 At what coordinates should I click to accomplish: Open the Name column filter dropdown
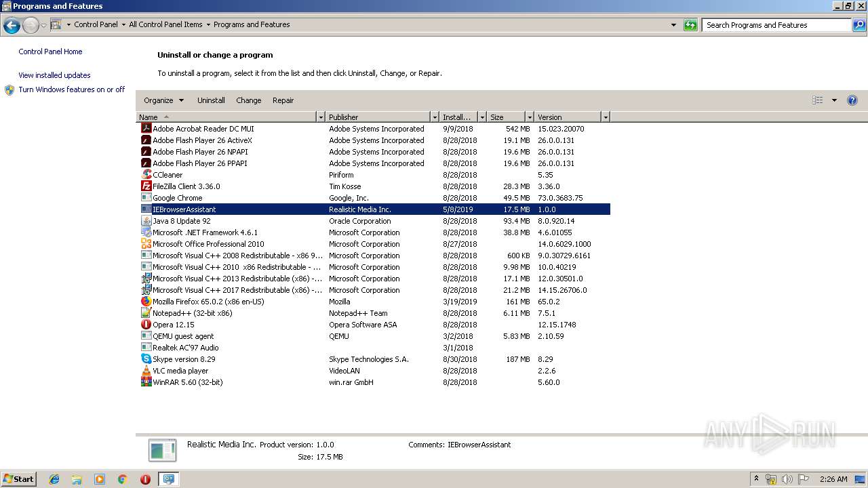(321, 117)
